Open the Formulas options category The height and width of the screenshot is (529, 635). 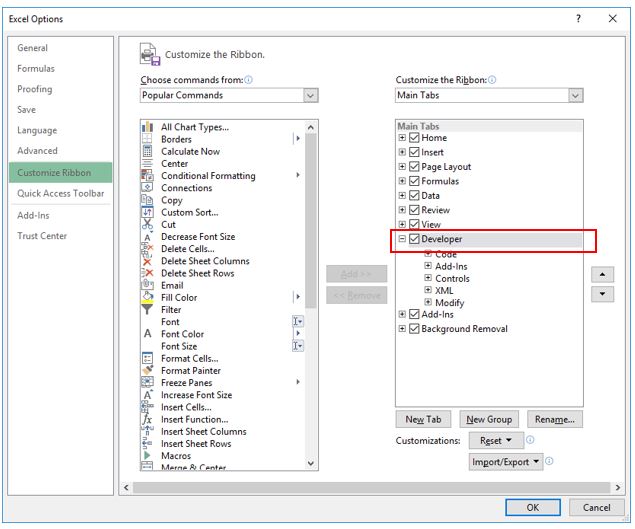tap(36, 68)
